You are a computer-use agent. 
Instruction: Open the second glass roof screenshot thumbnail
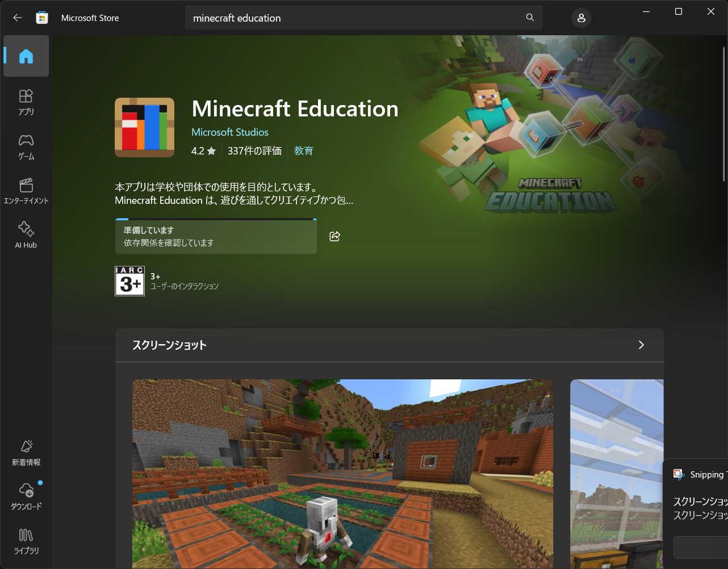[617, 474]
